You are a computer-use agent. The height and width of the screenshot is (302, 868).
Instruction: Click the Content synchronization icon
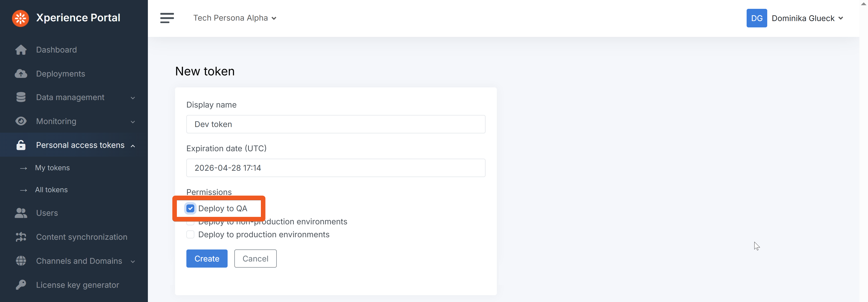(x=21, y=237)
